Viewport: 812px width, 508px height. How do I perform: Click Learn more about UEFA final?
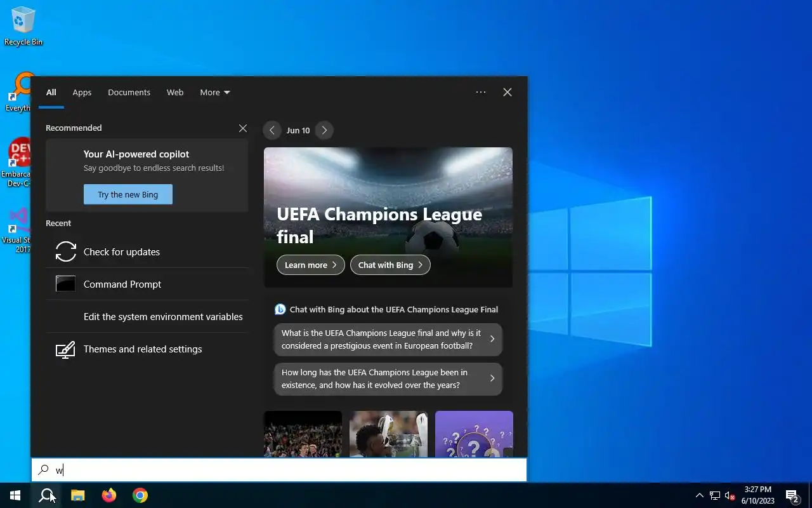(311, 265)
